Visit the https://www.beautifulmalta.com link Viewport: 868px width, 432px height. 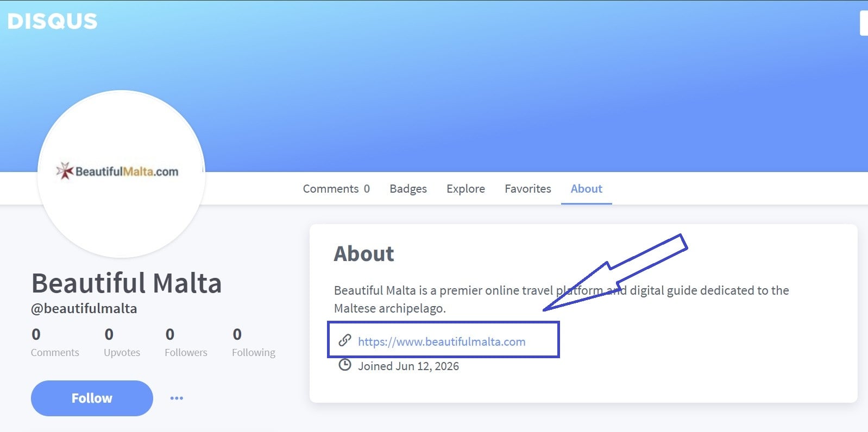point(442,341)
